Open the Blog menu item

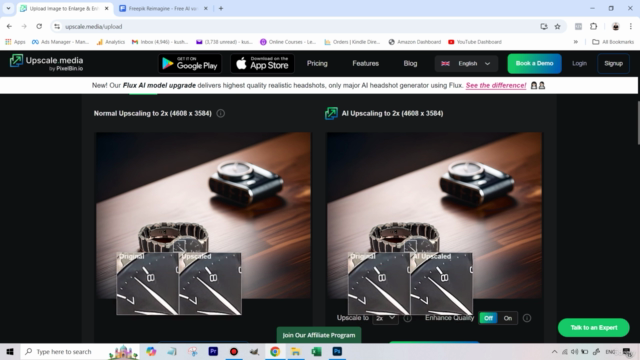(410, 63)
